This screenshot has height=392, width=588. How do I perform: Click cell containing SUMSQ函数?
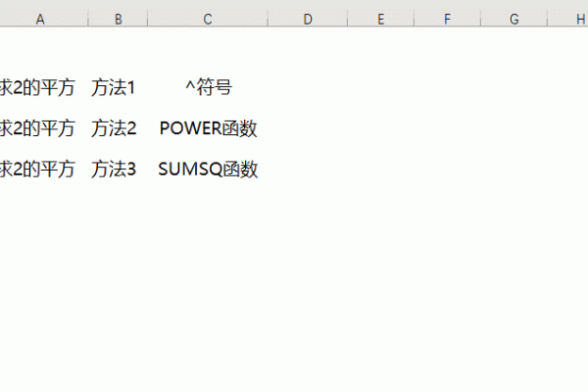pos(208,169)
